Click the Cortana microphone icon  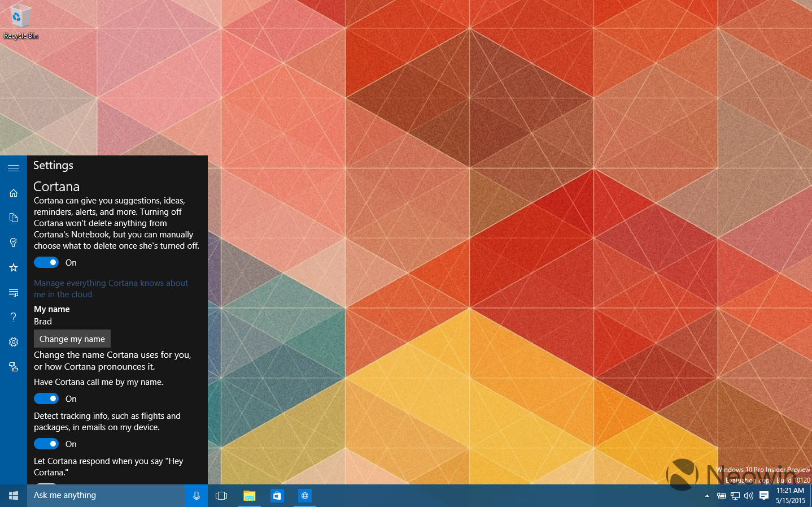(x=197, y=496)
